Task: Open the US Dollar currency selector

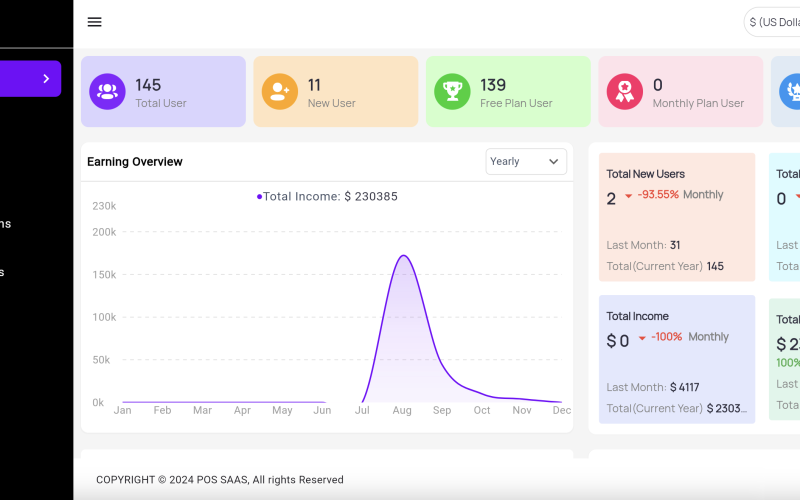Action: tap(773, 22)
